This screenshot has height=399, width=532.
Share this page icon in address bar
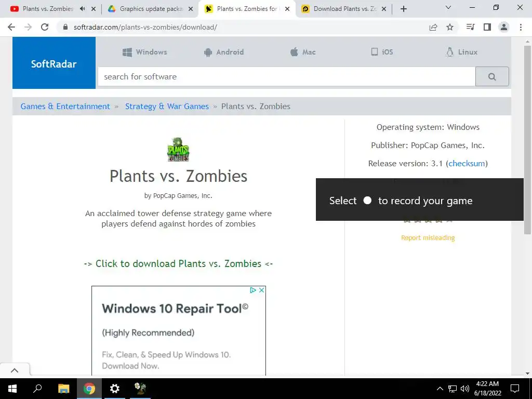tap(433, 27)
